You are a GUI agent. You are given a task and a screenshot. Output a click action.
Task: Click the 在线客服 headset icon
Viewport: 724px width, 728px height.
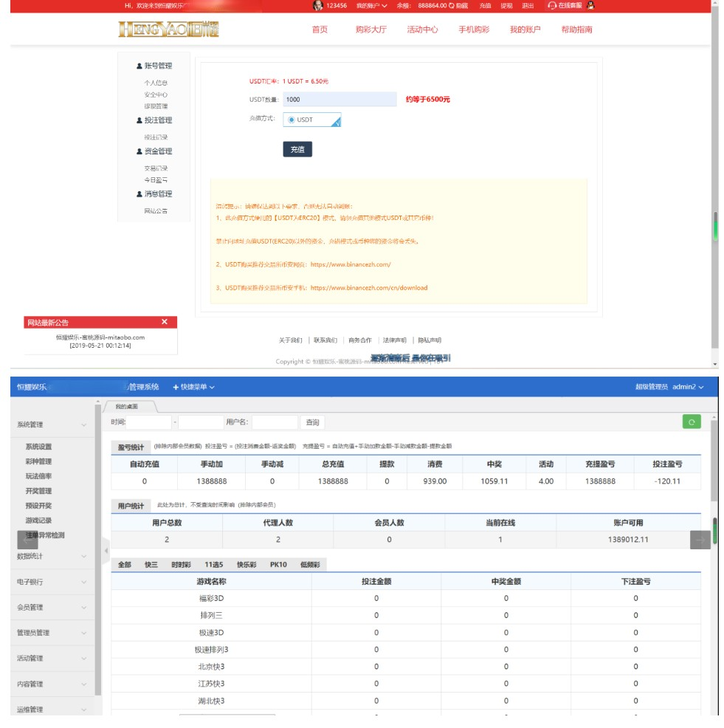(552, 5)
